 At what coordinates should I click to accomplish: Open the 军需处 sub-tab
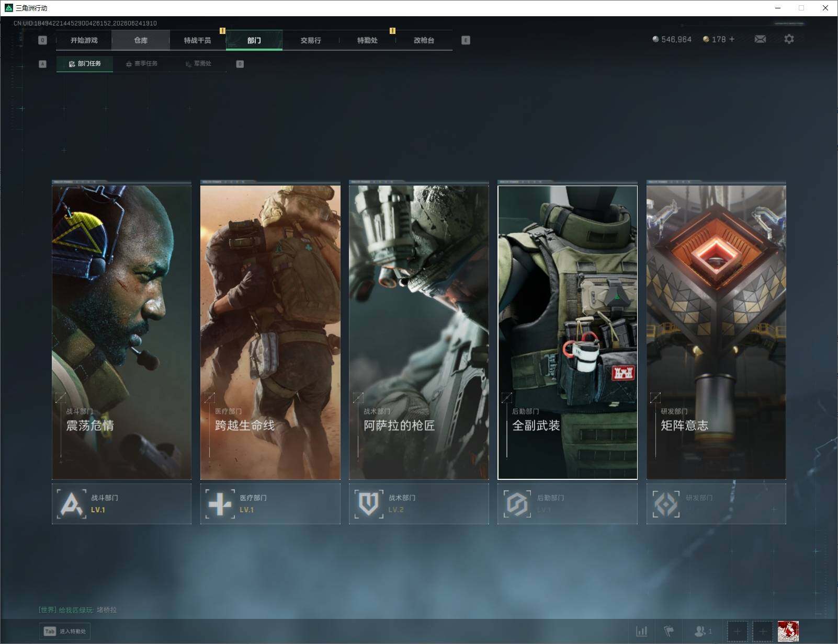[198, 64]
